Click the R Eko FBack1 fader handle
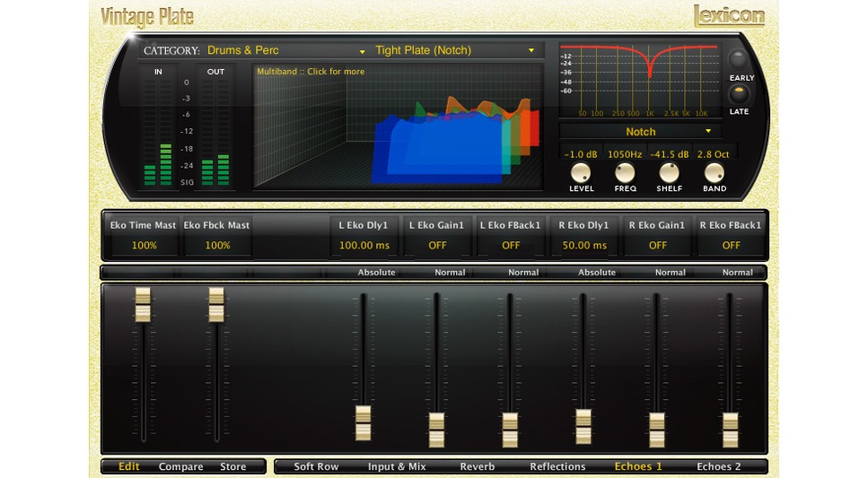Screen dimensions: 868x478 tap(730, 430)
